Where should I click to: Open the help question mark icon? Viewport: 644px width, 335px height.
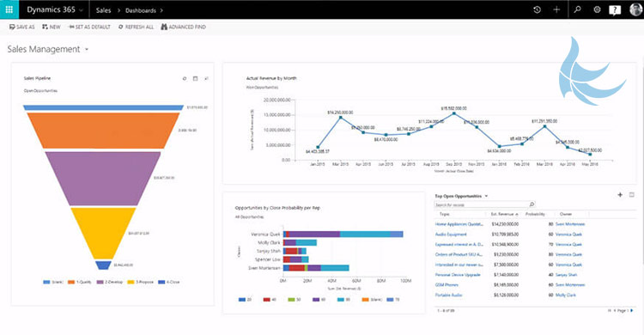pyautogui.click(x=615, y=9)
